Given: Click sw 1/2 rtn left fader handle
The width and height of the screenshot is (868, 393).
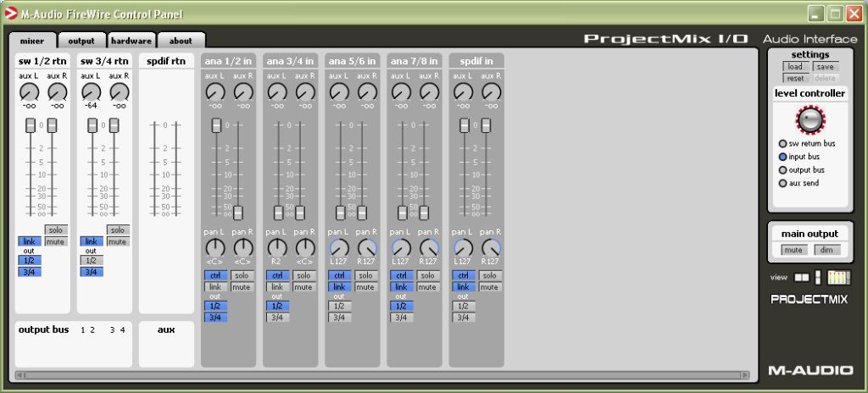Looking at the screenshot, I should [x=31, y=125].
